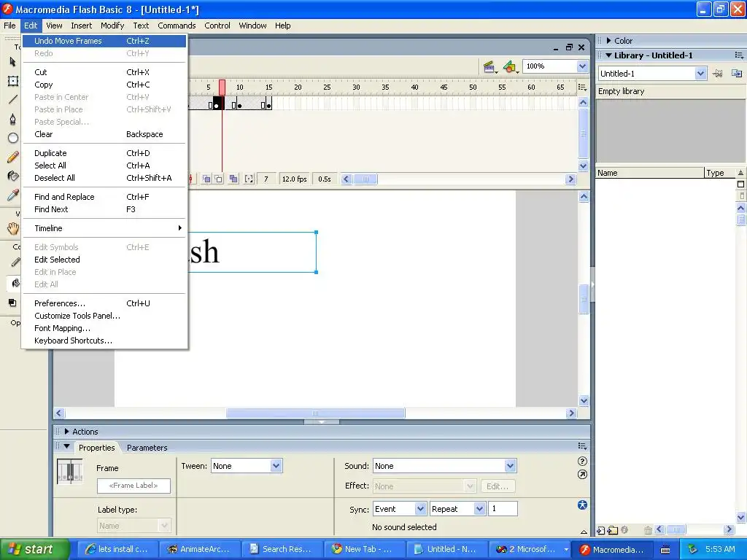
Task: Click the Edit Multiple Frames button
Action: pos(233,179)
